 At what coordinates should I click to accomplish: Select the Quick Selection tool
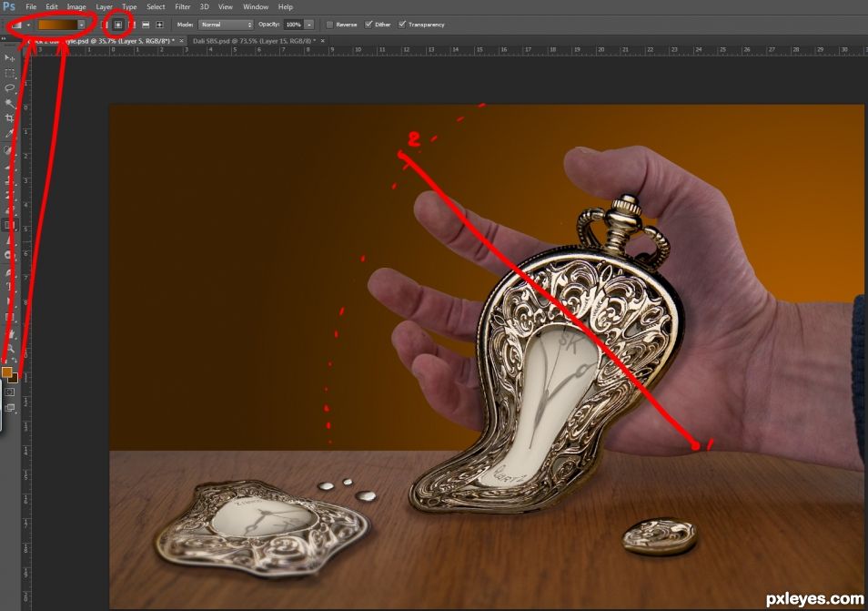pos(9,103)
